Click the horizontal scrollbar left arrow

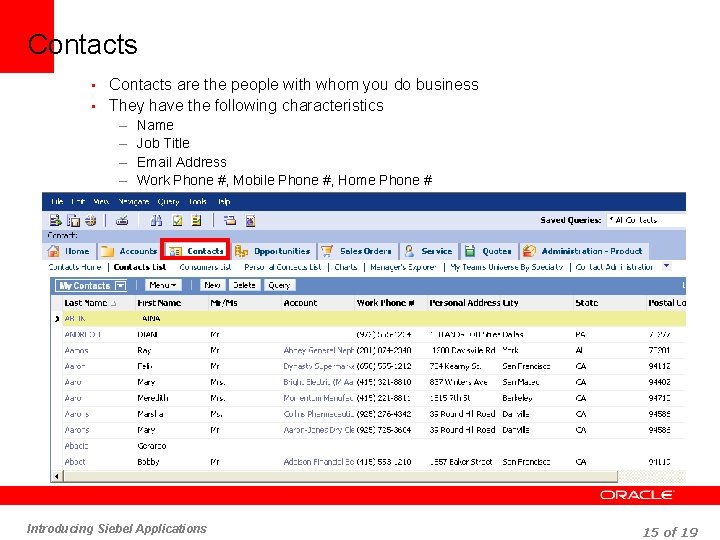pyautogui.click(x=56, y=476)
